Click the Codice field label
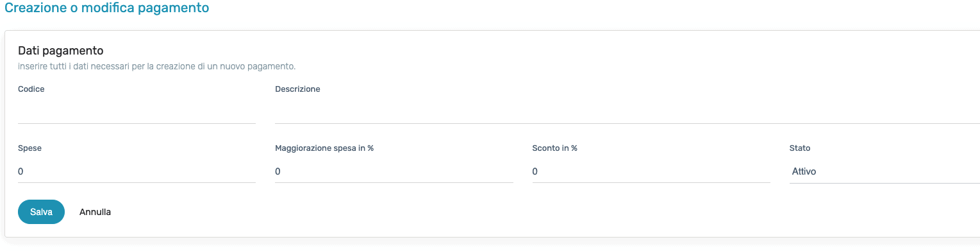This screenshot has height=251, width=980. (31, 89)
